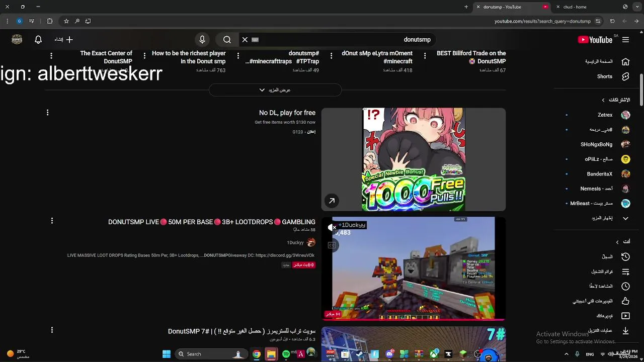Clear the donutsmp search text
644x362 pixels.
click(x=245, y=40)
